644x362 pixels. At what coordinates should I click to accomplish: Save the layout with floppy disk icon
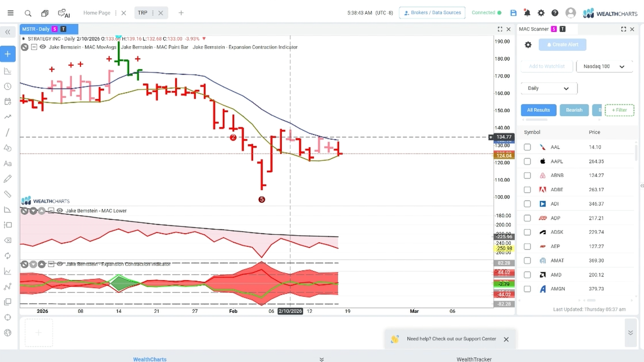[x=513, y=13]
